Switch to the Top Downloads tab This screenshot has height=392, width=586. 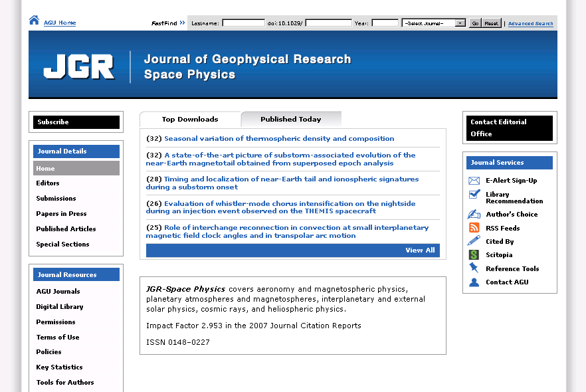click(x=190, y=119)
